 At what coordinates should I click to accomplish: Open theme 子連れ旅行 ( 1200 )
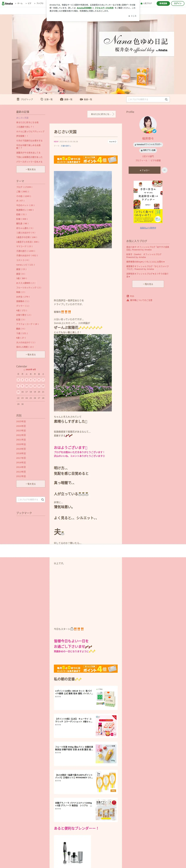click(x=25, y=251)
